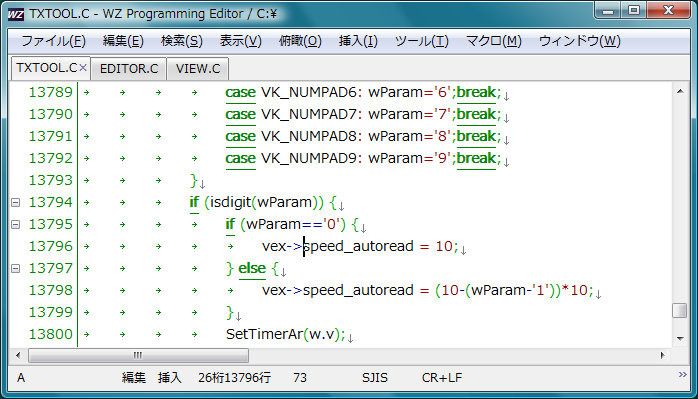The image size is (698, 399).
Task: Open the 挿入(I) menu
Action: coord(358,41)
